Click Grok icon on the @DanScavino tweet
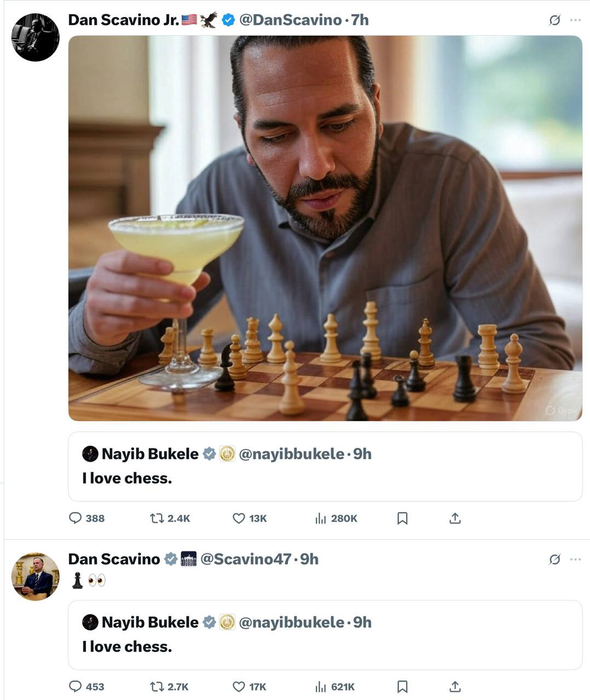The image size is (590, 700). (554, 20)
